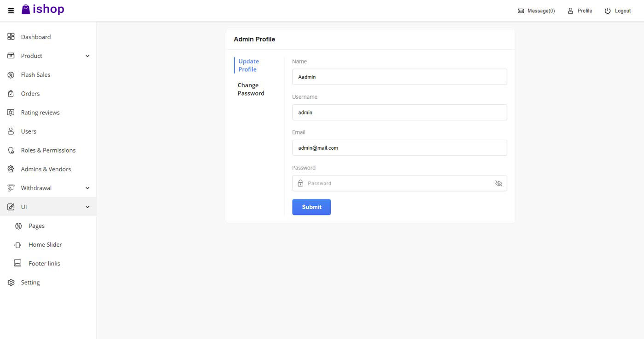This screenshot has width=644, height=339.
Task: Collapse the UI section
Action: pos(87,207)
